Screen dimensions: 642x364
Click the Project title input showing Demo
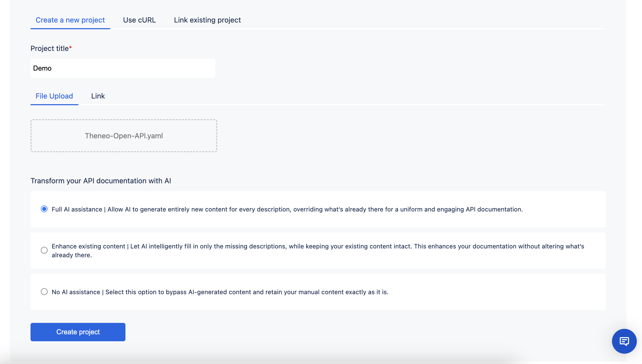coord(123,68)
